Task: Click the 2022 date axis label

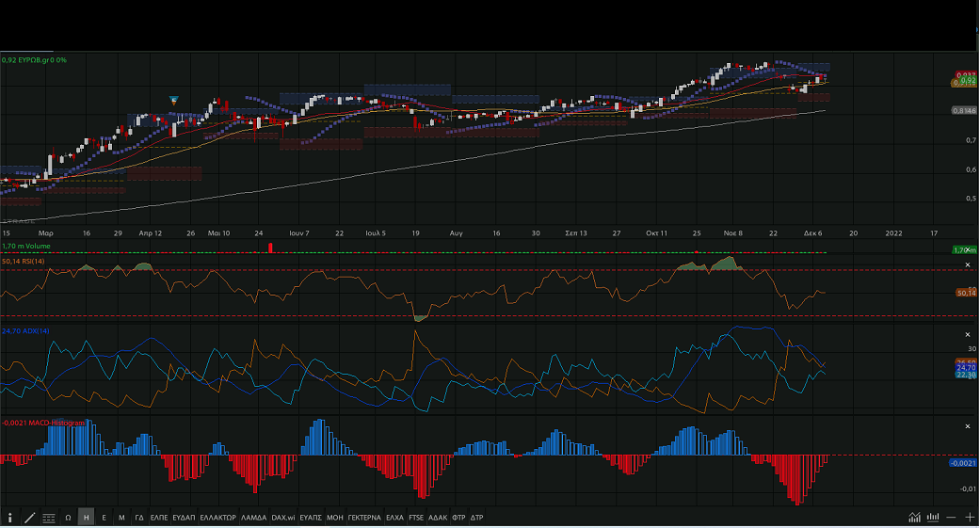Action: pos(893,233)
